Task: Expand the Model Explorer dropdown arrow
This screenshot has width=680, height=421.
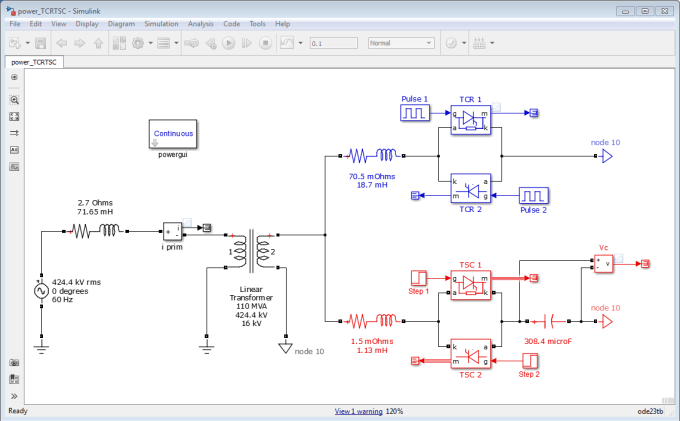Action: [x=176, y=43]
